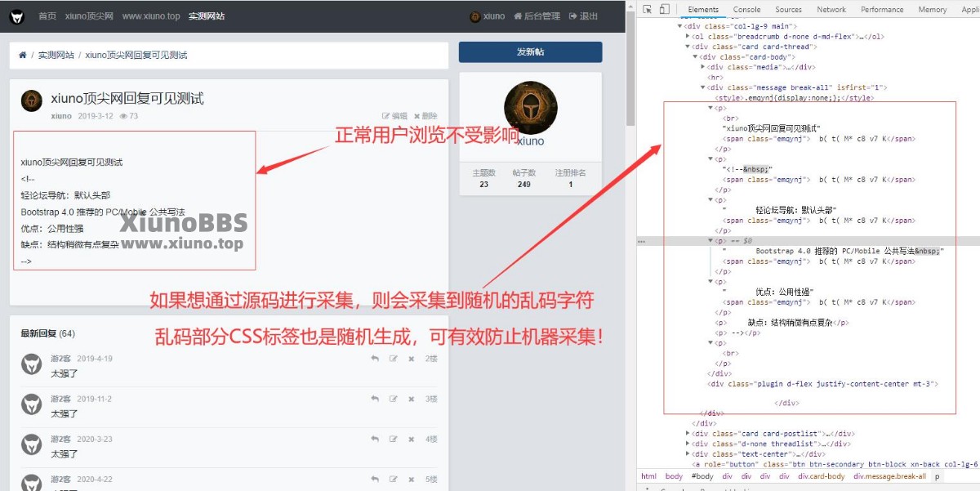Image resolution: width=980 pixels, height=491 pixels.
Task: Open the DevTools Memory tab
Action: tap(932, 9)
